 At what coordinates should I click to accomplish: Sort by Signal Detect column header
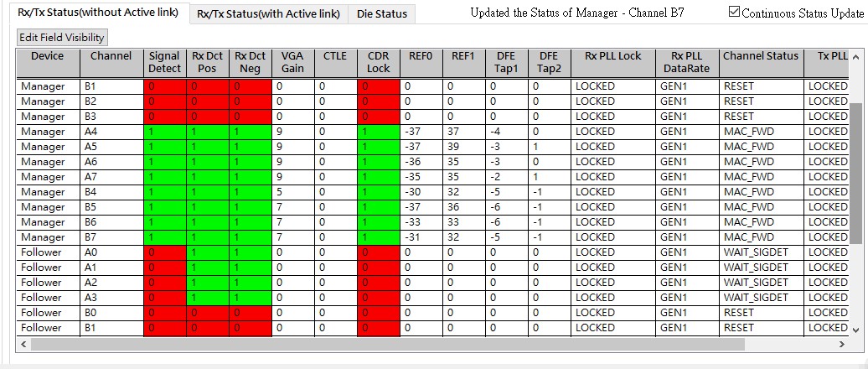pos(165,63)
